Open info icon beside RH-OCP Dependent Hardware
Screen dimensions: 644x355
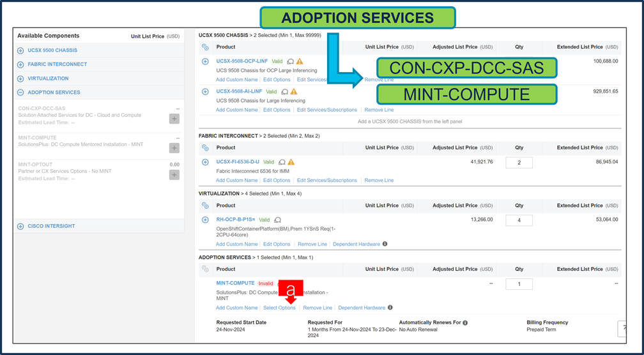pos(385,244)
